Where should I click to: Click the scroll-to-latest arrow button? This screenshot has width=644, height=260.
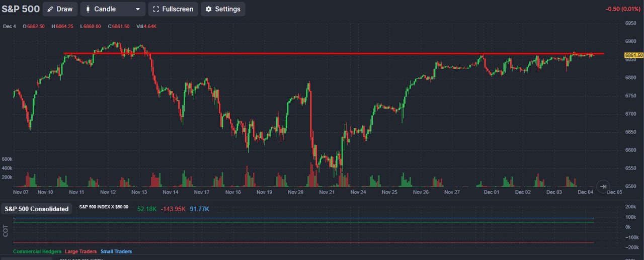603,186
